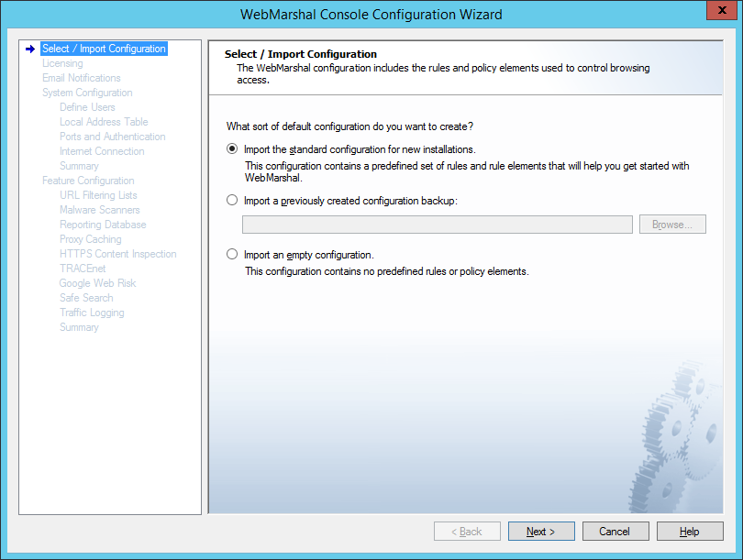The height and width of the screenshot is (560, 743).
Task: Go to the Licensing step
Action: 62,63
